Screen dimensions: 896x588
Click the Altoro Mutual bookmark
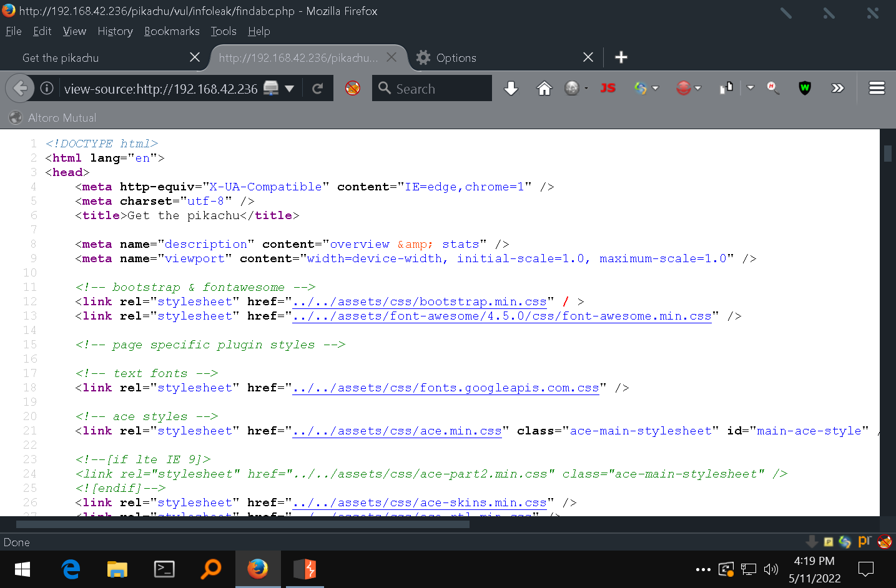coord(53,117)
